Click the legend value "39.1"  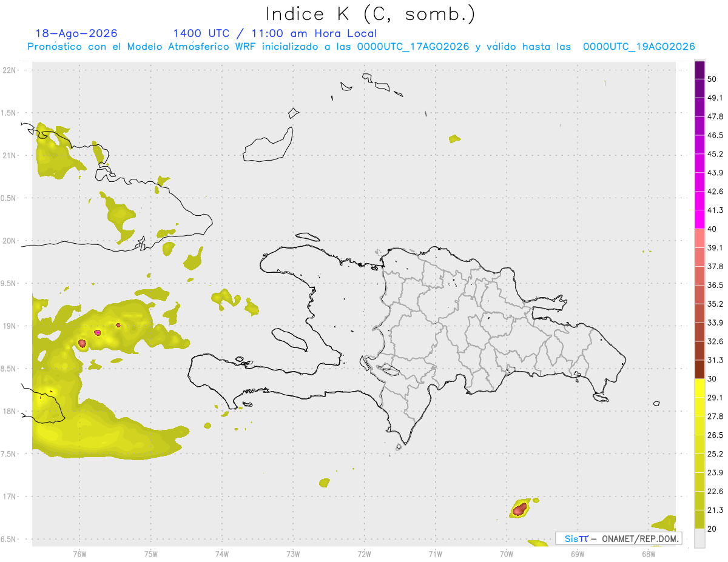(715, 248)
